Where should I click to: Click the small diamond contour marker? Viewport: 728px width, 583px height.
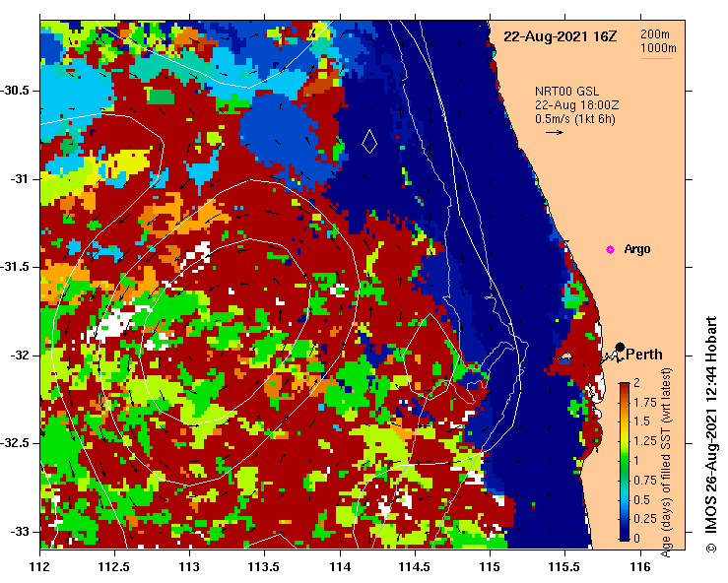click(x=369, y=141)
